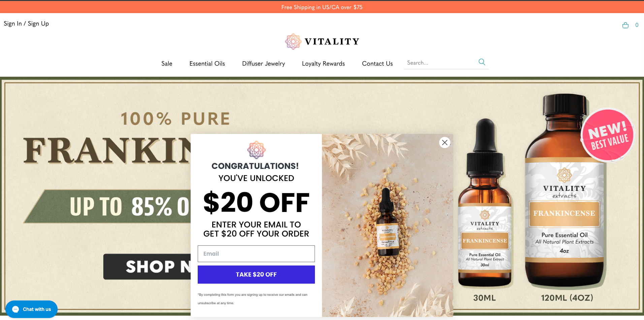This screenshot has height=320, width=644.
Task: Click the search magnifier icon
Action: coord(482,62)
